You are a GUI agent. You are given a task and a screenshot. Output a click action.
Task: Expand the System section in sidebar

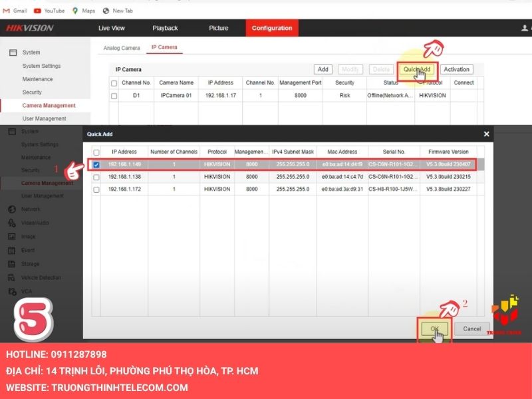click(31, 53)
